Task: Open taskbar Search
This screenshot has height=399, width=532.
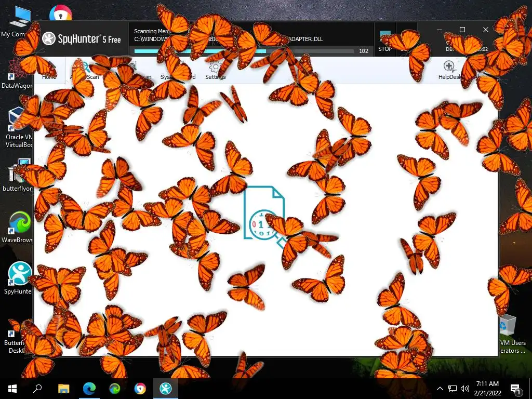Action: point(37,389)
